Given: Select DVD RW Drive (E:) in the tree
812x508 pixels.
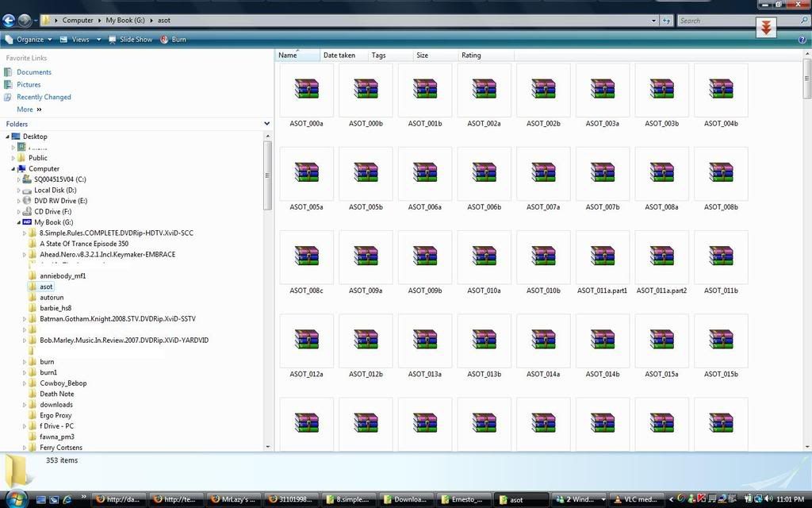Looking at the screenshot, I should coord(60,201).
